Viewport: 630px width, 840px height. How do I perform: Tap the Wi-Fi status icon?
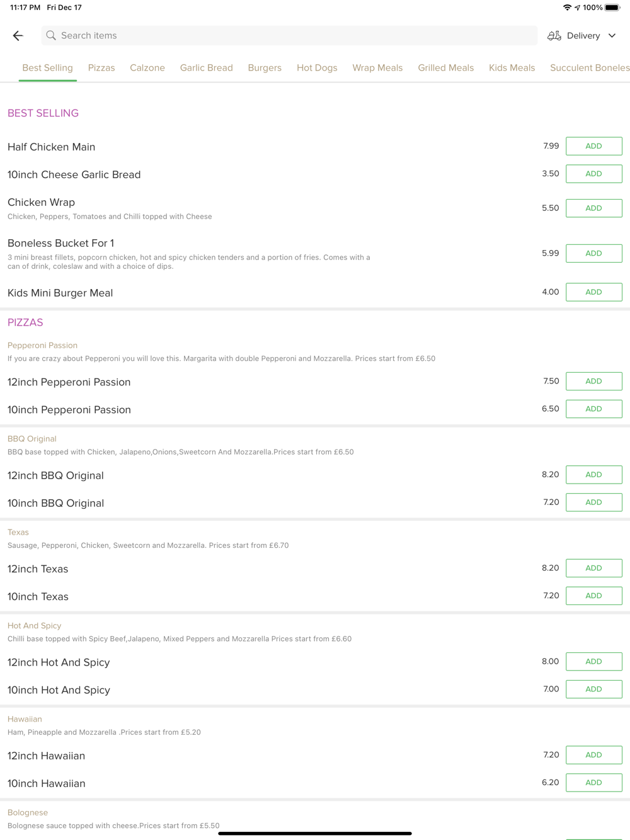(x=567, y=8)
